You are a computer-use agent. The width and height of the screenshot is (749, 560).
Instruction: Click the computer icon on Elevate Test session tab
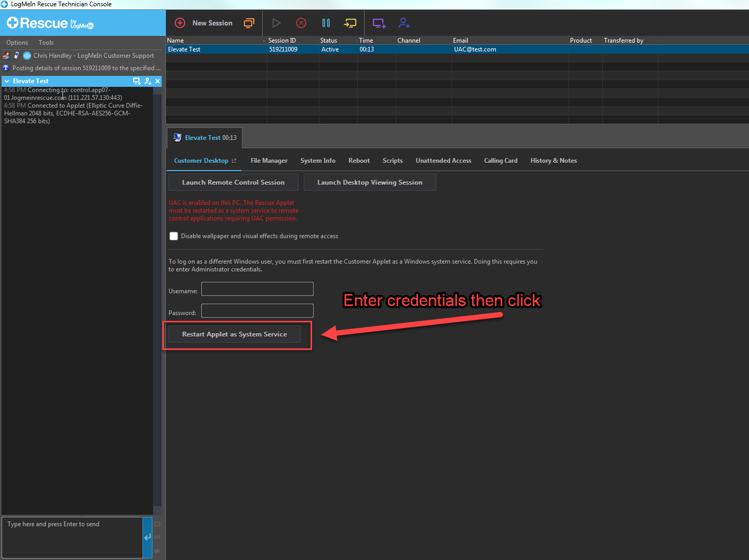coord(177,137)
